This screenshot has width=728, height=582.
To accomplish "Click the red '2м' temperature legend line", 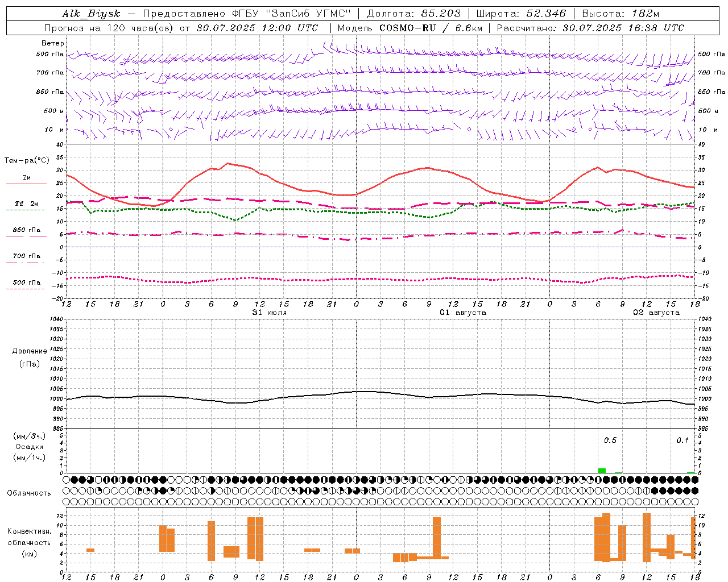I will pos(26,184).
